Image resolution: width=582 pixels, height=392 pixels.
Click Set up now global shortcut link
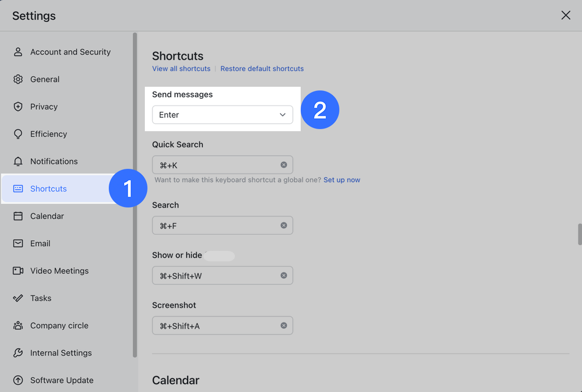(341, 180)
